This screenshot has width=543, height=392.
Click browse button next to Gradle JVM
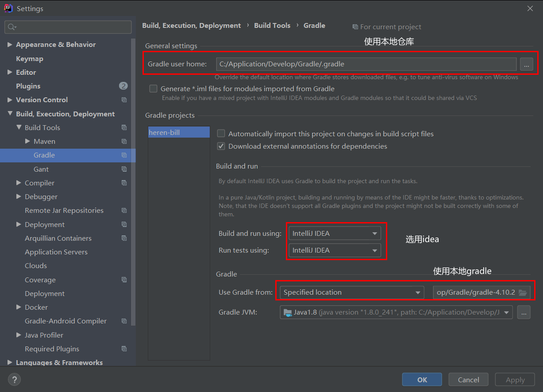tap(524, 312)
